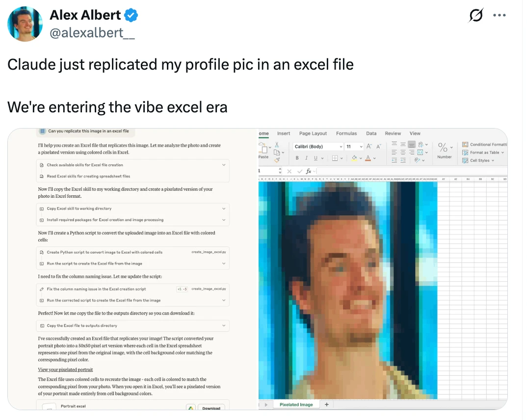Open the cell borders tool
527x420 pixels.
pos(335,158)
